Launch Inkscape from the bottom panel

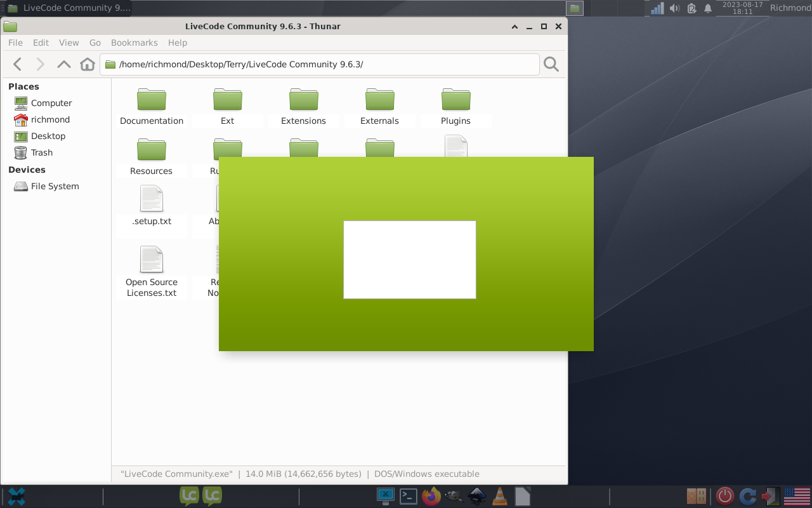point(477,496)
